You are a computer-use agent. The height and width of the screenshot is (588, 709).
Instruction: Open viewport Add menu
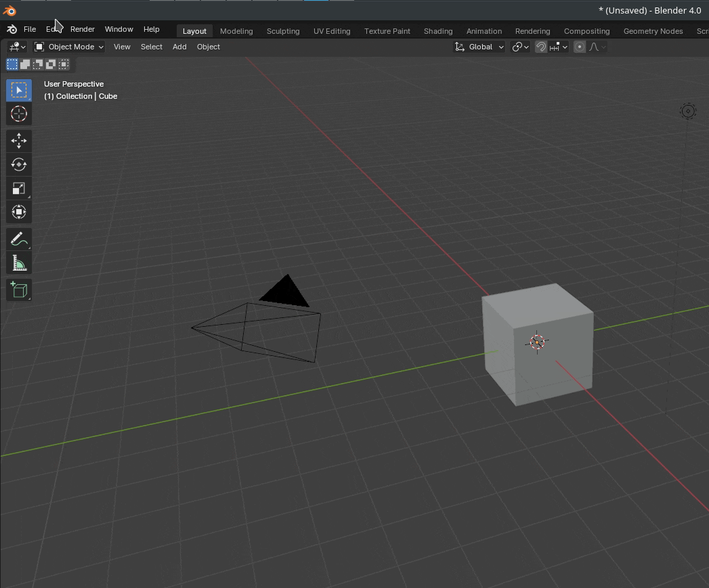(x=179, y=47)
